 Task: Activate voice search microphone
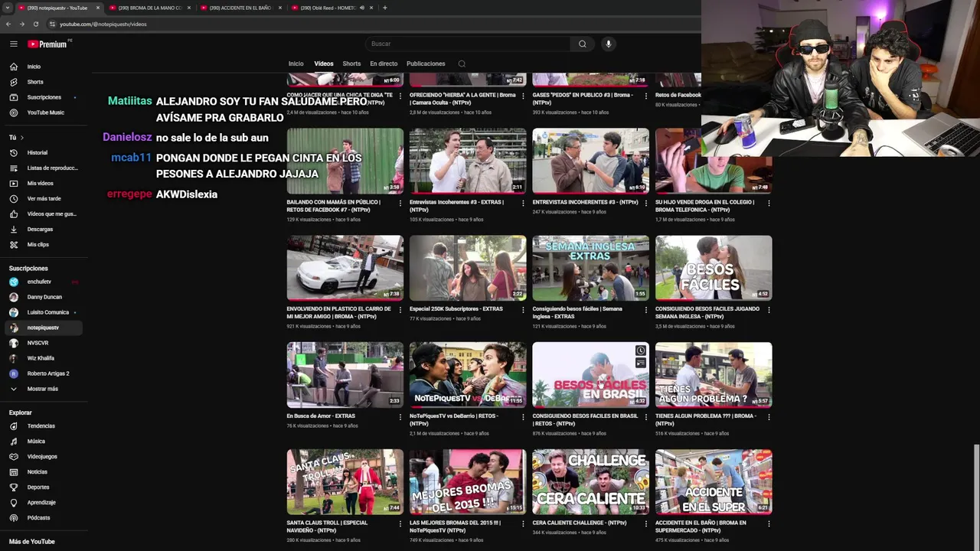coord(609,44)
